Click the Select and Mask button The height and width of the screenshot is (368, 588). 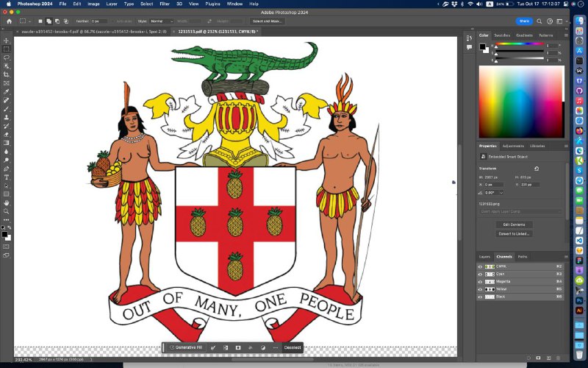[268, 21]
